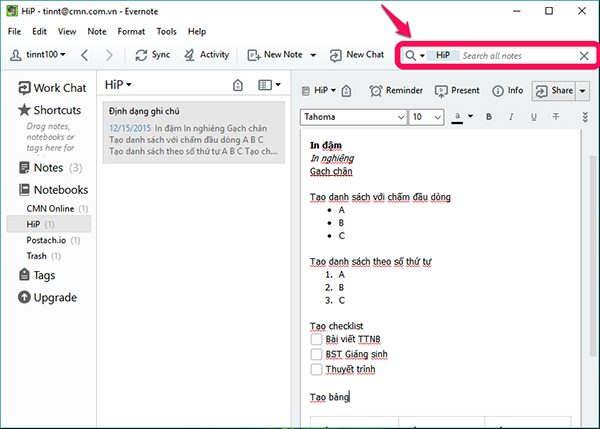
Task: Open the Trash notebook
Action: [44, 256]
